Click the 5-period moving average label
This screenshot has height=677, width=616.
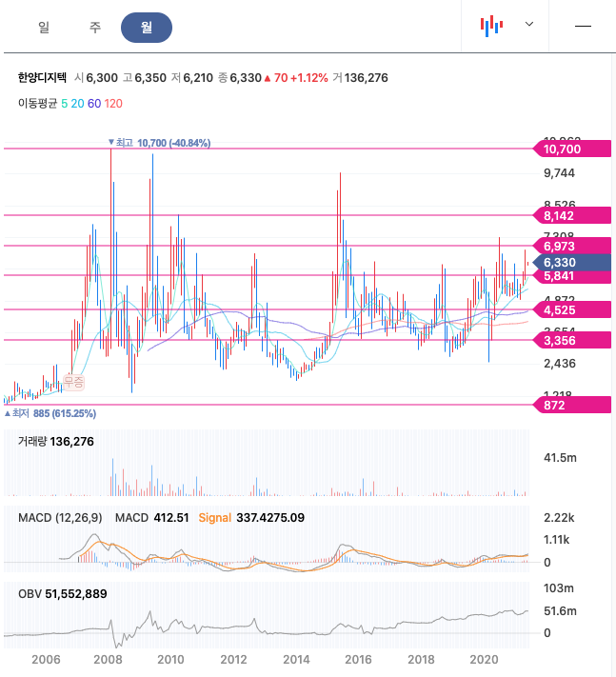point(65,104)
